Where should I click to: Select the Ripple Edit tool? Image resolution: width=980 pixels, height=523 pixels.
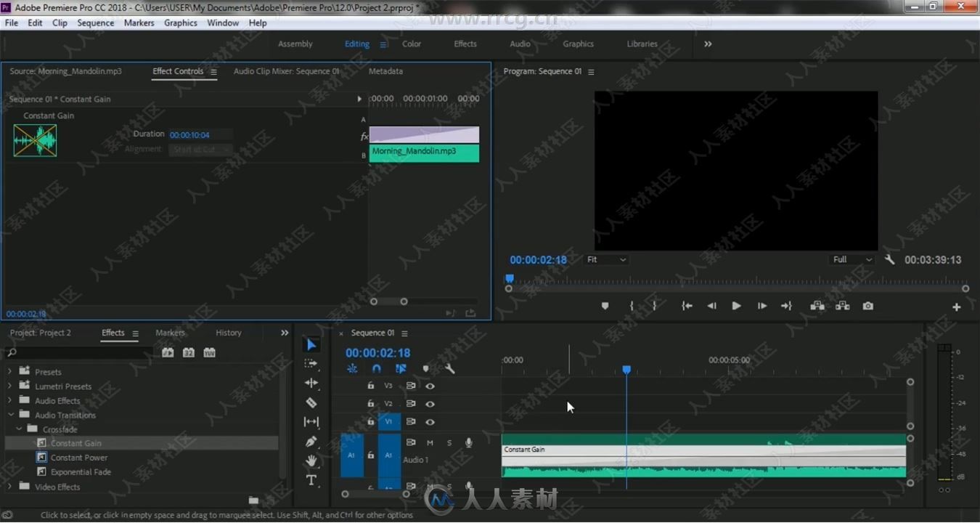click(x=311, y=383)
